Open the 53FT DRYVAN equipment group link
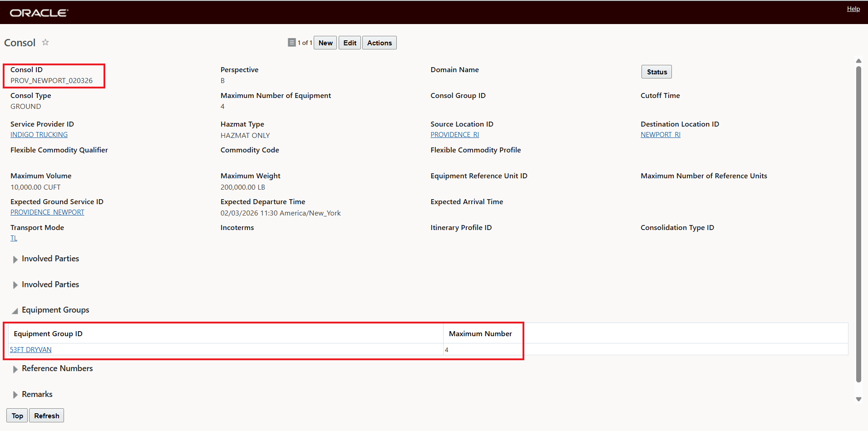Viewport: 868px width, 431px height. pyautogui.click(x=31, y=350)
